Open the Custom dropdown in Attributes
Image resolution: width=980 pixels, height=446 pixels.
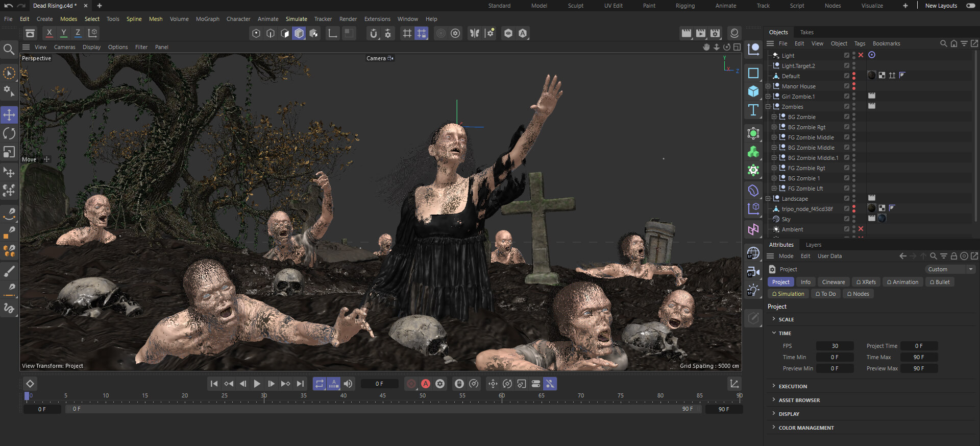tap(950, 269)
